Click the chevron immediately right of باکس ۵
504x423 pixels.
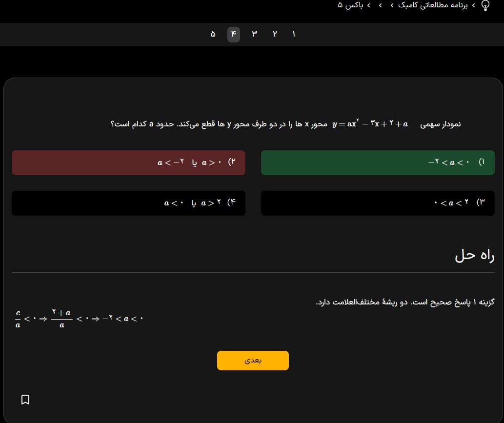(x=368, y=5)
